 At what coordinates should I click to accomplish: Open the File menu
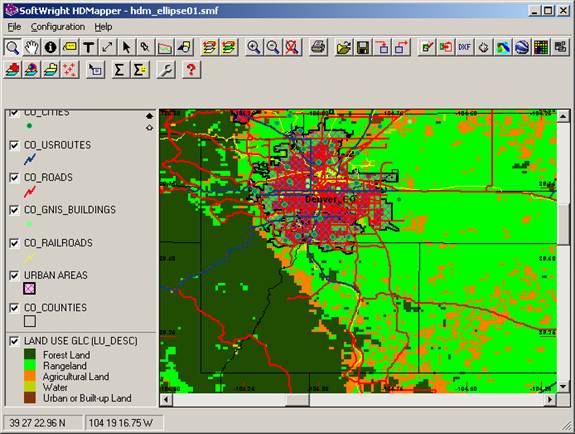point(14,27)
